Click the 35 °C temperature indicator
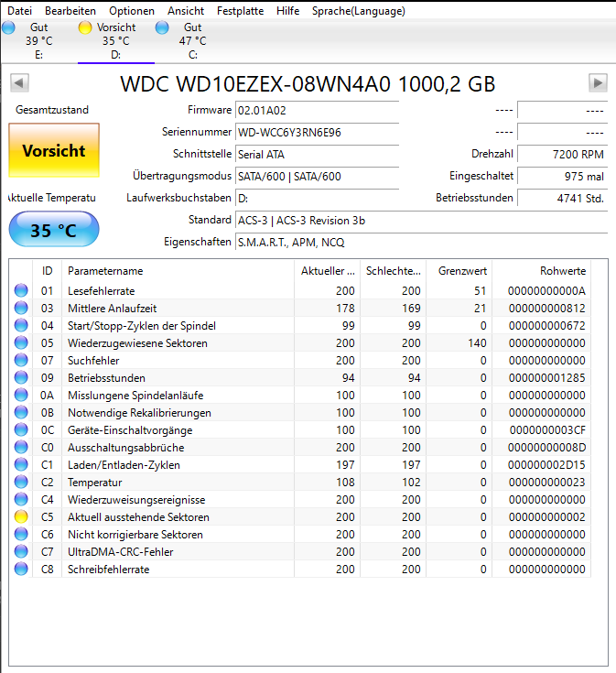This screenshot has width=616, height=673. coord(54,230)
